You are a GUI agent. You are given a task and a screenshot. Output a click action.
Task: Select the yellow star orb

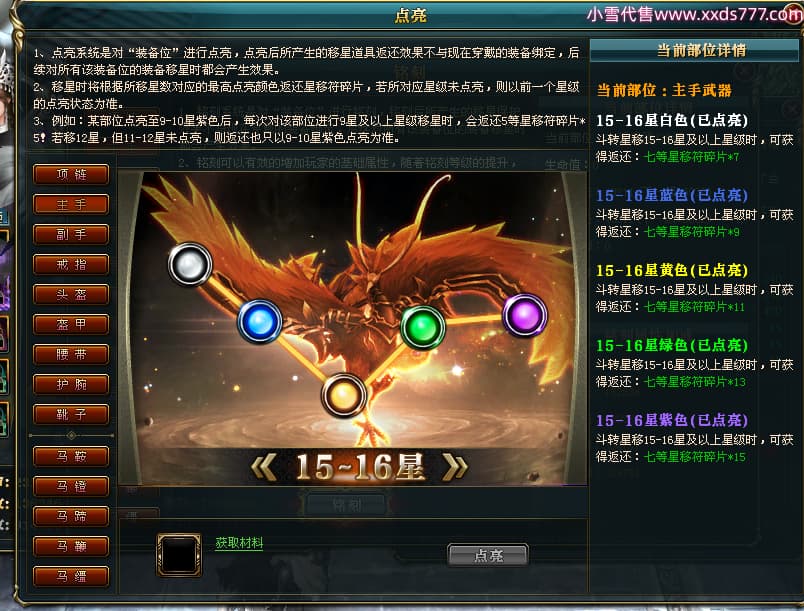(x=344, y=395)
